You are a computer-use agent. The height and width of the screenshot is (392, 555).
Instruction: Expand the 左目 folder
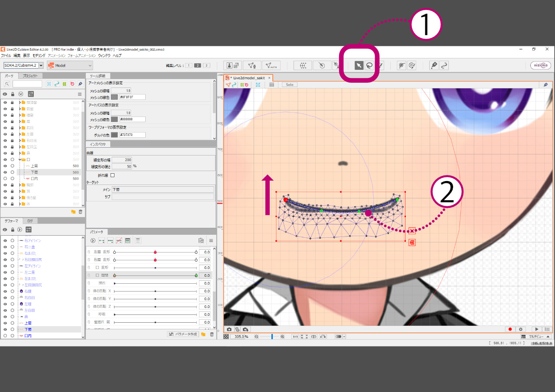point(20,134)
